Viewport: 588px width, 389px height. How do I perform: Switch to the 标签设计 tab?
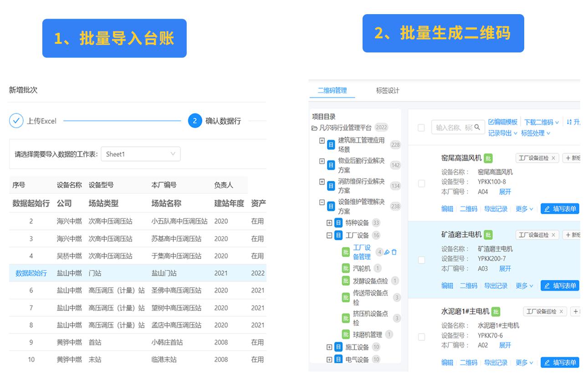pyautogui.click(x=388, y=90)
